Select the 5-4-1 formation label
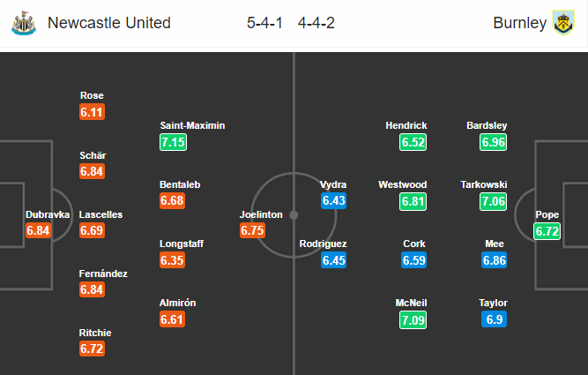The width and height of the screenshot is (588, 375). click(264, 23)
